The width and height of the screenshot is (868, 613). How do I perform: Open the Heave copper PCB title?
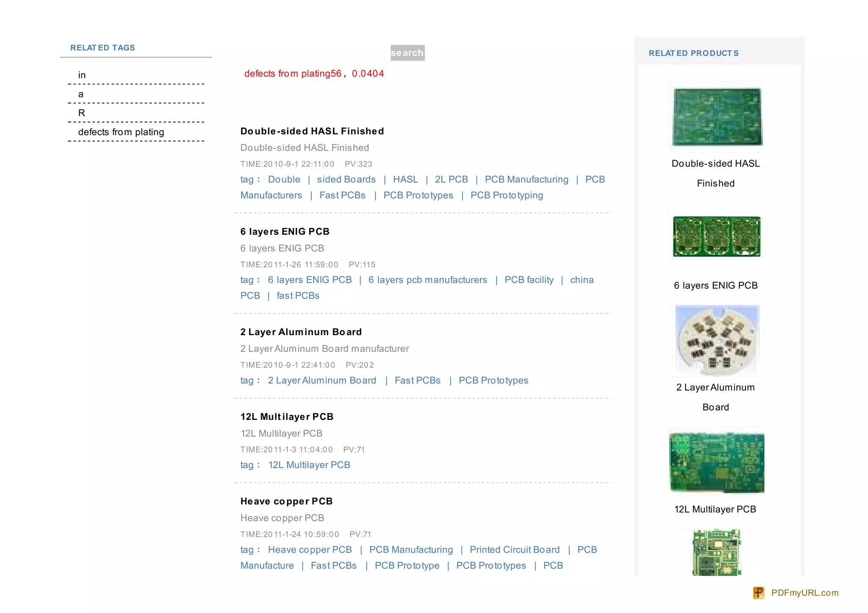click(x=287, y=502)
